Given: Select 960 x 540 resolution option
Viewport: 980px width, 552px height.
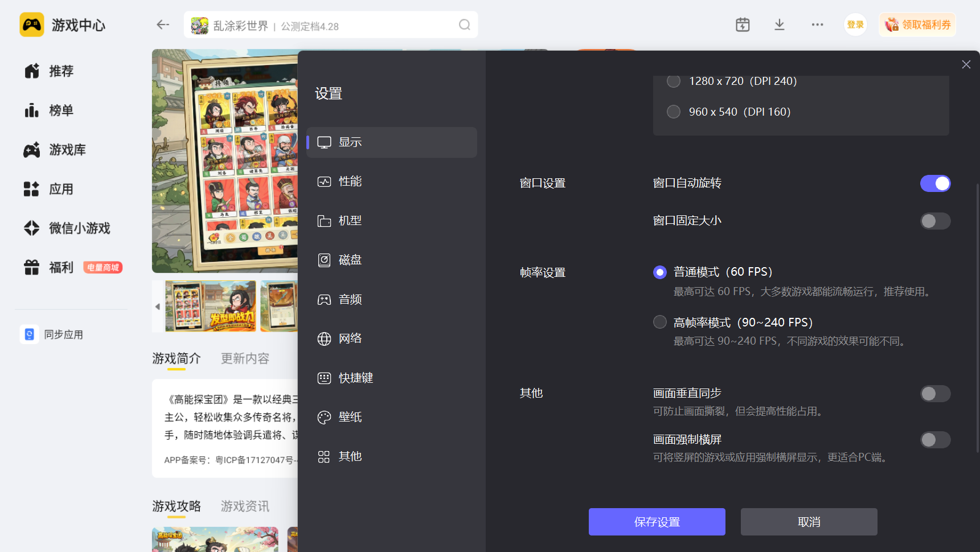Looking at the screenshot, I should tap(674, 112).
